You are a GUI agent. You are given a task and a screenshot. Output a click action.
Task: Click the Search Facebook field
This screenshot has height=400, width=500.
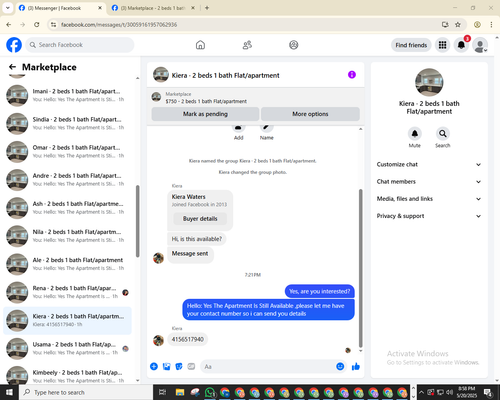click(x=80, y=45)
